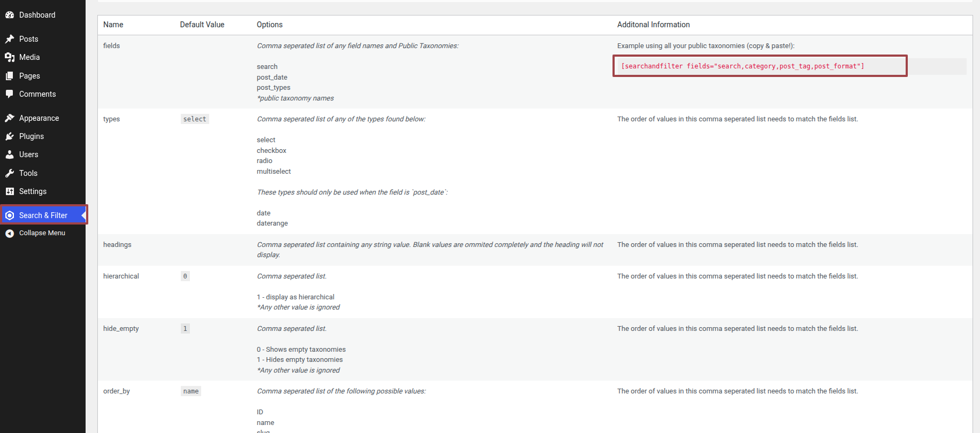Open the Settings menu label
980x433 pixels.
pyautogui.click(x=33, y=191)
